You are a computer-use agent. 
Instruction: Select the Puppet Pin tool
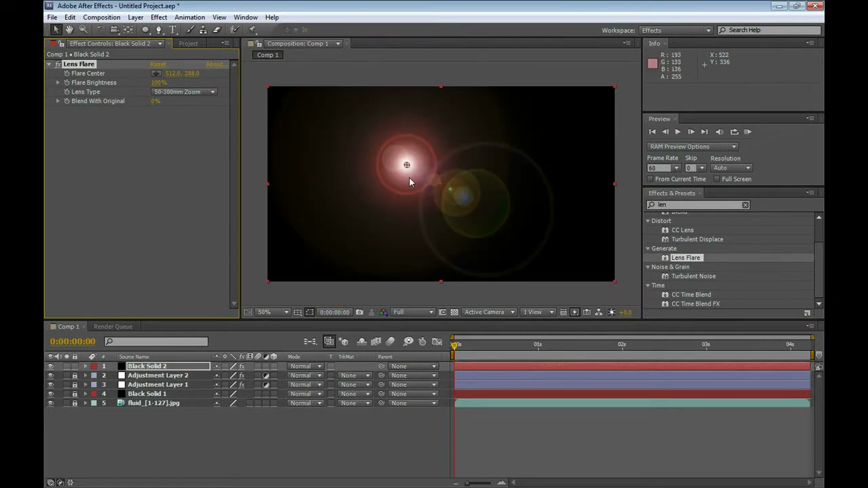click(x=252, y=30)
